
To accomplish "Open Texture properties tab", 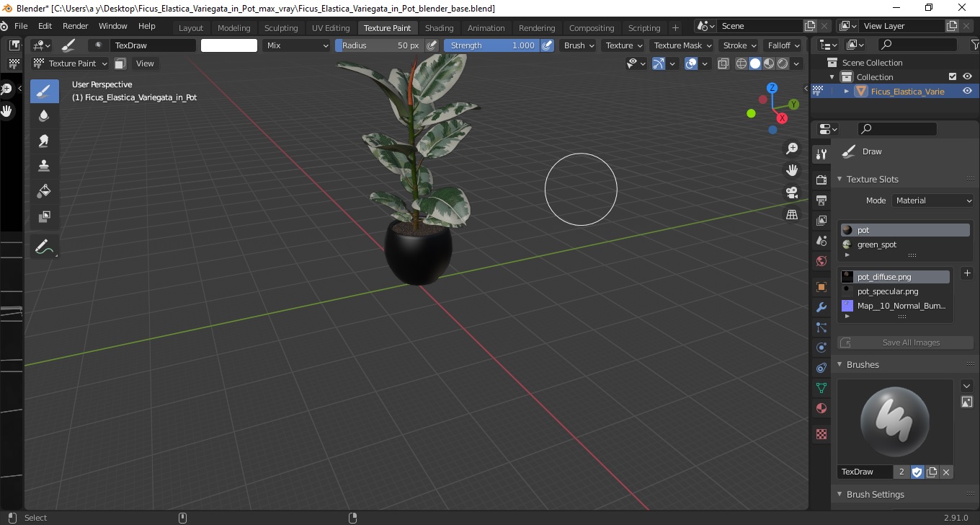I will [821, 434].
